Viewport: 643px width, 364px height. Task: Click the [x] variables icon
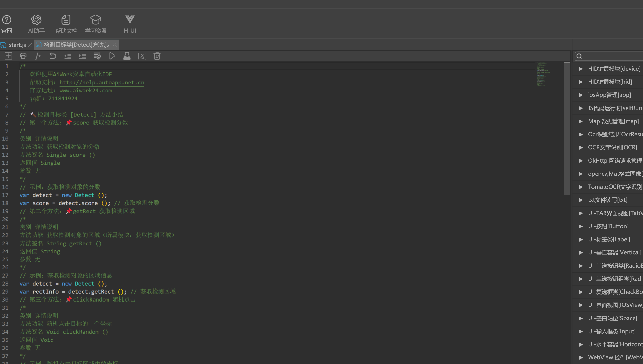coord(142,56)
